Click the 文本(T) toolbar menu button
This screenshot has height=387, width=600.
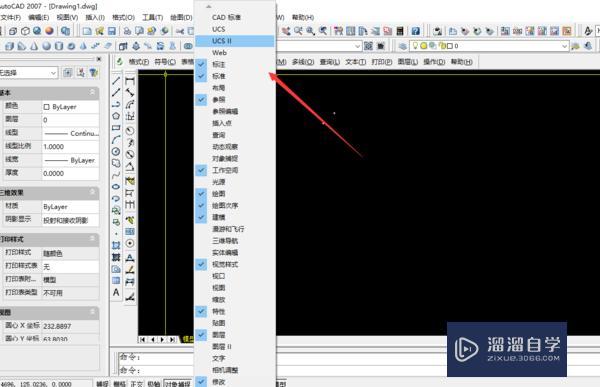click(x=355, y=62)
